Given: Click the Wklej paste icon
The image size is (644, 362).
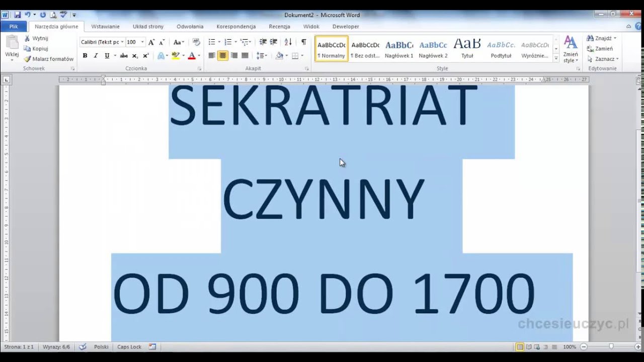Looking at the screenshot, I should pyautogui.click(x=12, y=42).
